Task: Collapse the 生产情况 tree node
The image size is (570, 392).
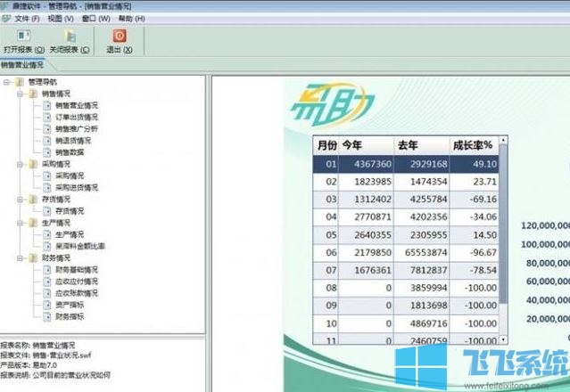Action: click(21, 223)
